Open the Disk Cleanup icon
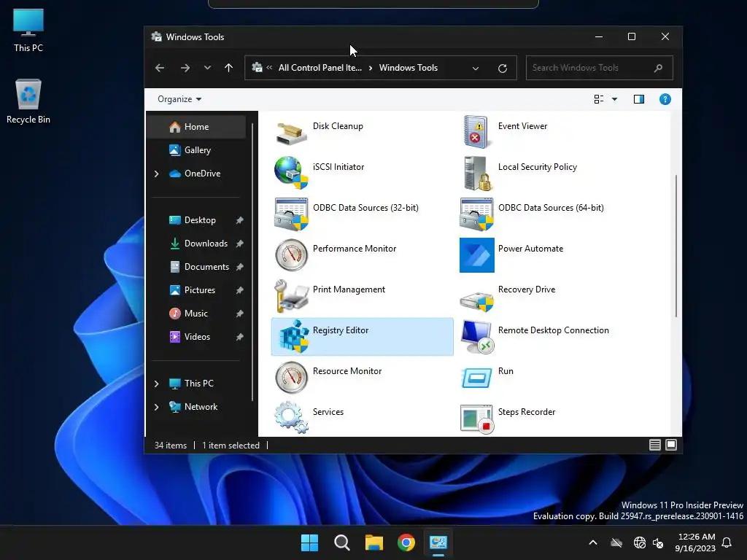 (x=290, y=133)
